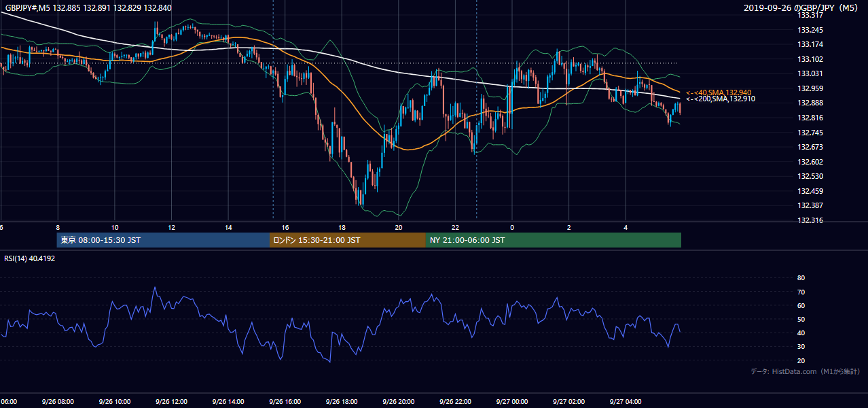Click RSI scale level 70

coord(801,292)
